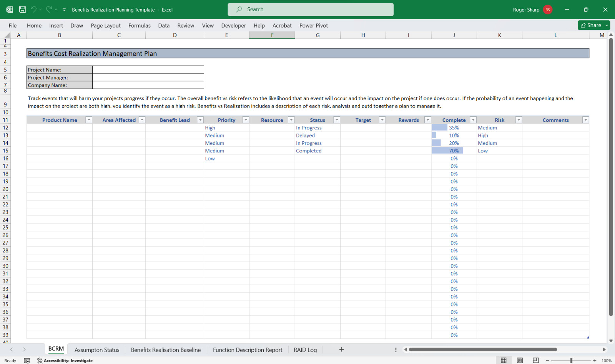Image resolution: width=615 pixels, height=364 pixels.
Task: Switch to Page Break Preview icon
Action: (x=536, y=360)
